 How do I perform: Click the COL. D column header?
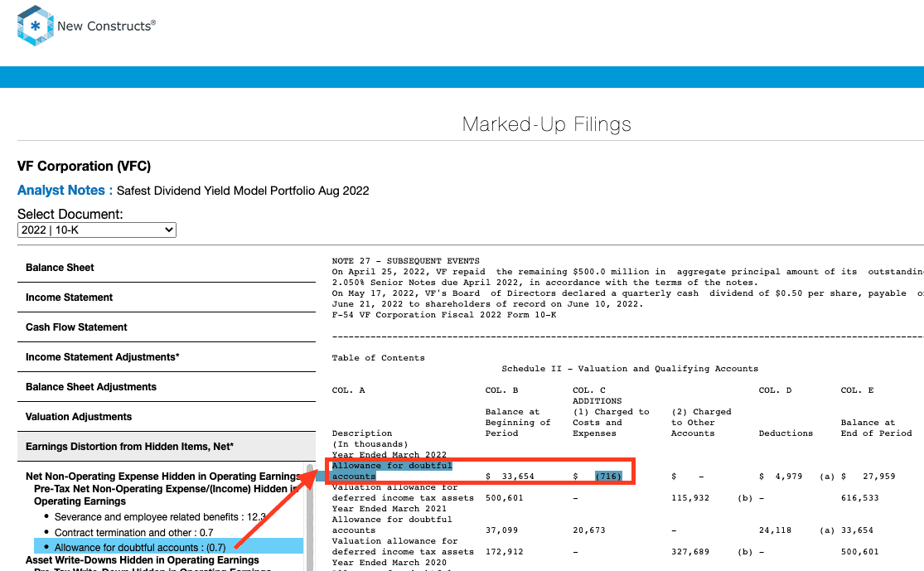(775, 390)
